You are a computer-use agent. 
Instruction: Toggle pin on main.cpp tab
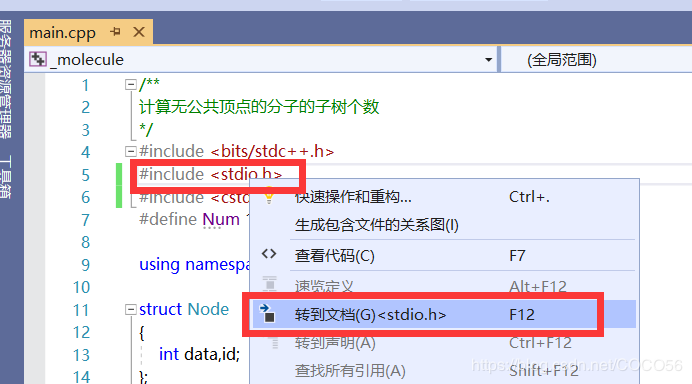[x=116, y=32]
